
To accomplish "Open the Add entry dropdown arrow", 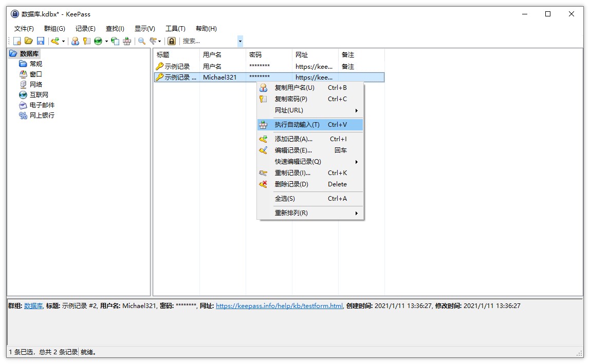I will [x=63, y=42].
